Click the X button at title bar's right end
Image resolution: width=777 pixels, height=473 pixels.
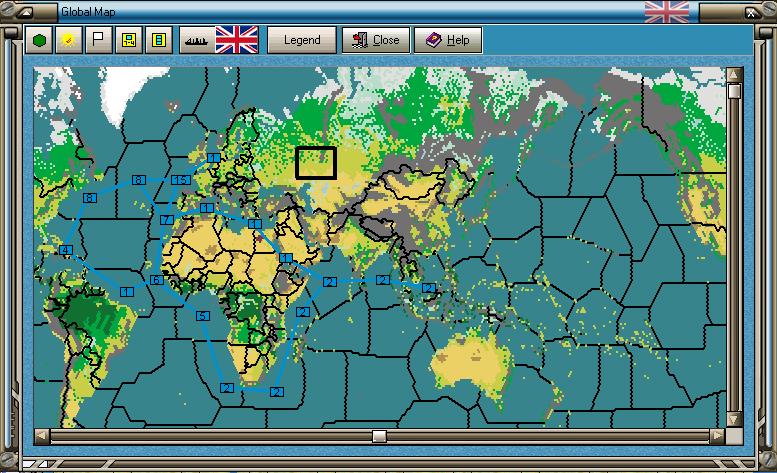click(x=751, y=13)
